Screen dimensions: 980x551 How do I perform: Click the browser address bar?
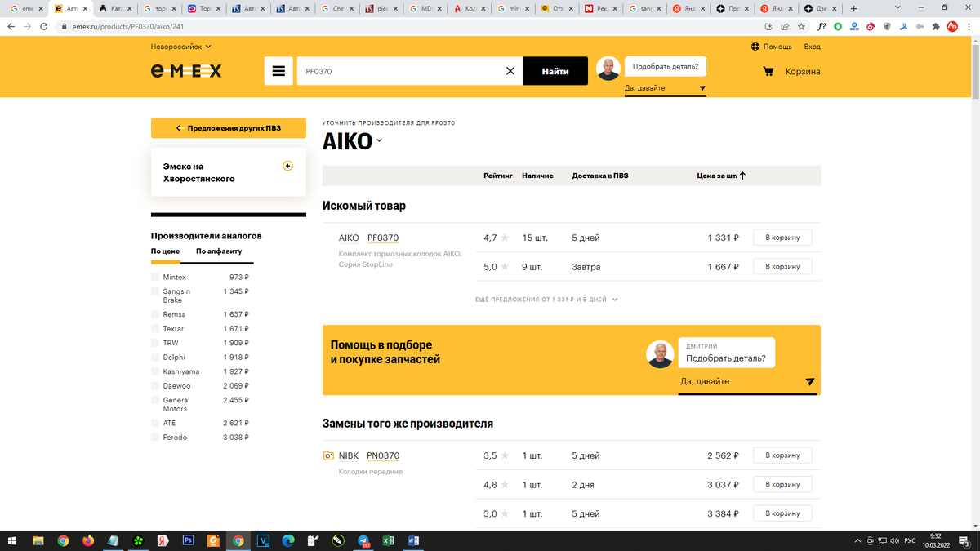[x=408, y=26]
